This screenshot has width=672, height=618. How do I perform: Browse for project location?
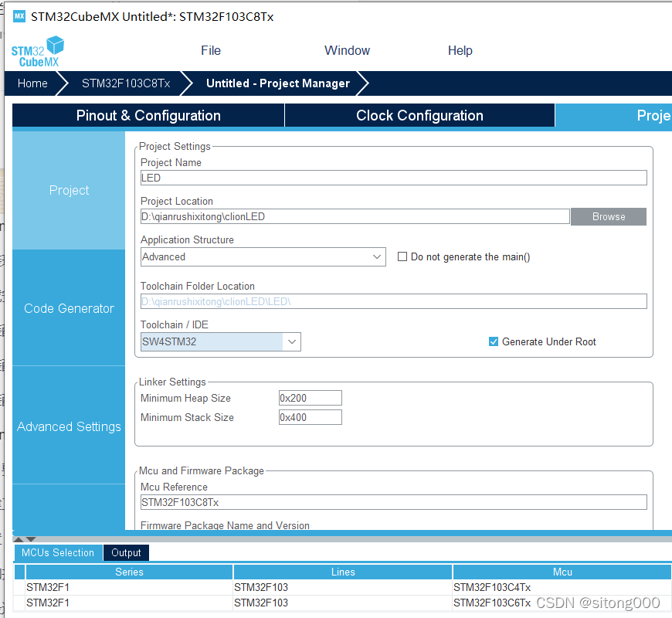(x=609, y=216)
